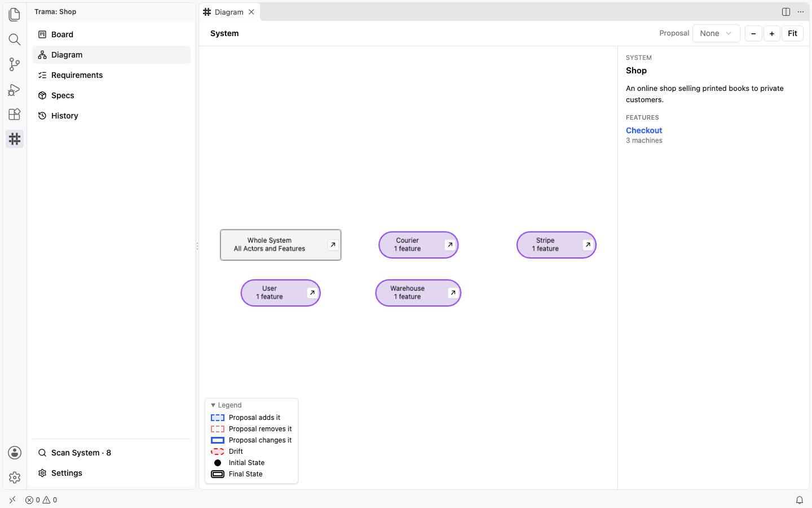The width and height of the screenshot is (812, 508).
Task: Zoom out with the minus button
Action: tap(753, 33)
